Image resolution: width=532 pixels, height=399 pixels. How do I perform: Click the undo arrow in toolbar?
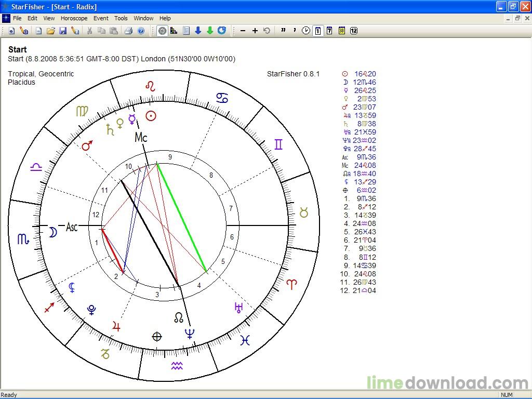tap(267, 31)
